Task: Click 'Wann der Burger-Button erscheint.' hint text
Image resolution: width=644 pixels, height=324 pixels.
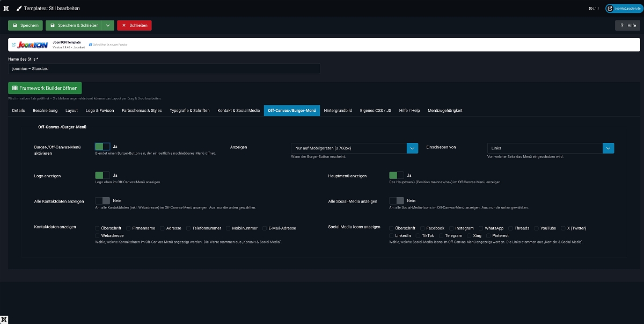Action: pyautogui.click(x=318, y=156)
